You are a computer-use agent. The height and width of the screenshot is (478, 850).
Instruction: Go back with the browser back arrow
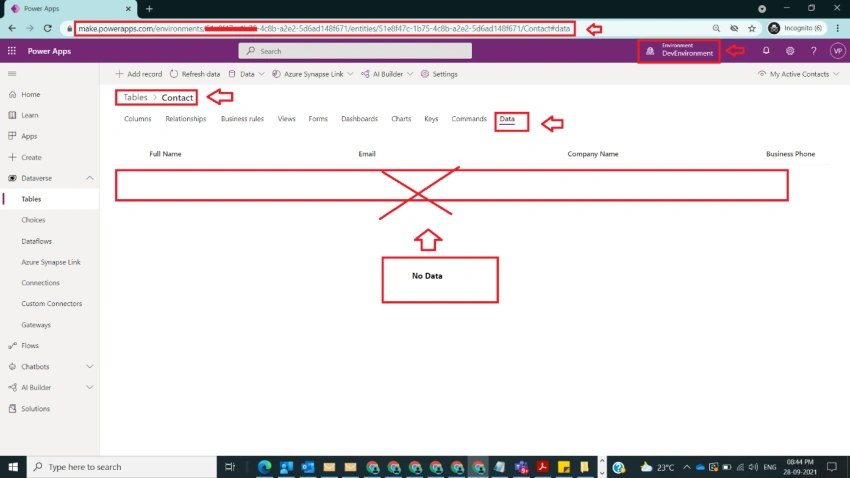point(12,28)
